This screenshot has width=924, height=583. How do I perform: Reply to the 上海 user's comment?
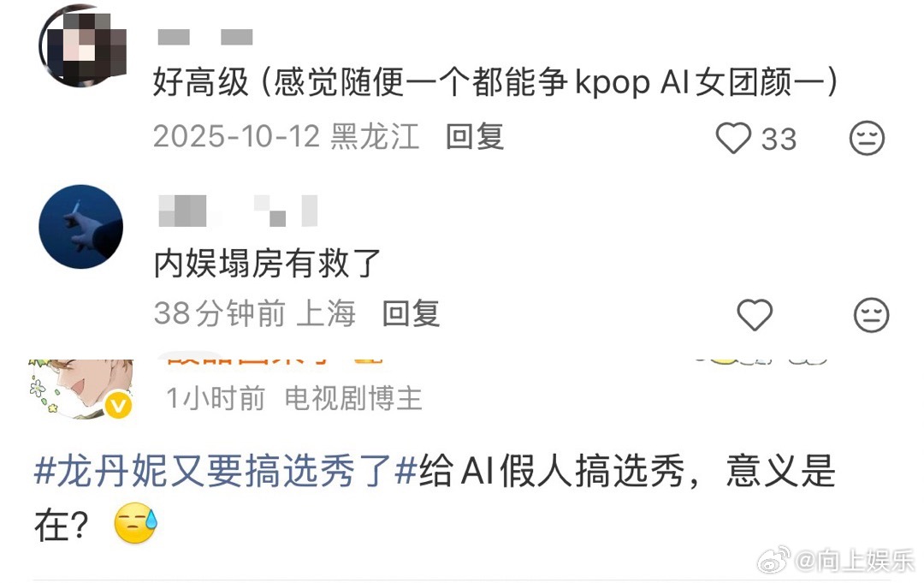point(411,313)
